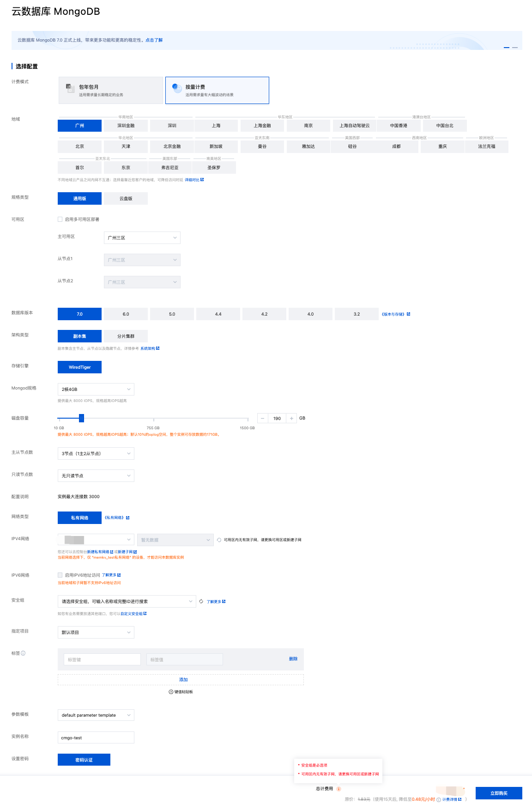Open the 从节点2 zone dropdown
This screenshot has height=804, width=532.
[x=142, y=282]
